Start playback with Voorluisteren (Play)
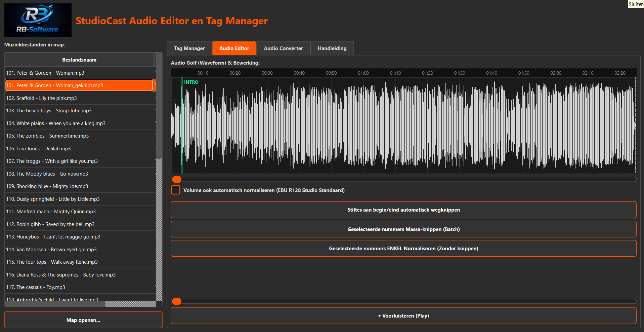The width and height of the screenshot is (644, 332). click(x=403, y=316)
